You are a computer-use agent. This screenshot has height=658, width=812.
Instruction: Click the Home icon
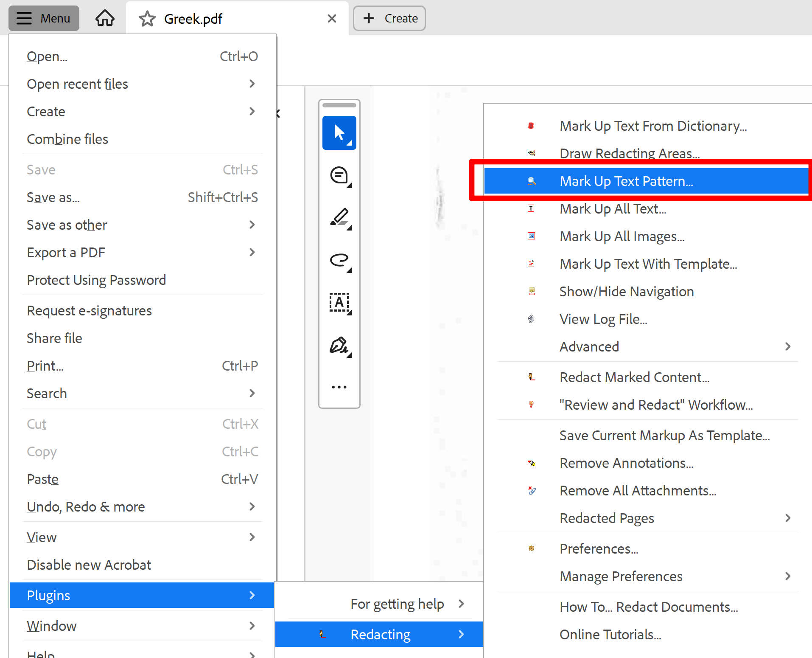pos(105,18)
